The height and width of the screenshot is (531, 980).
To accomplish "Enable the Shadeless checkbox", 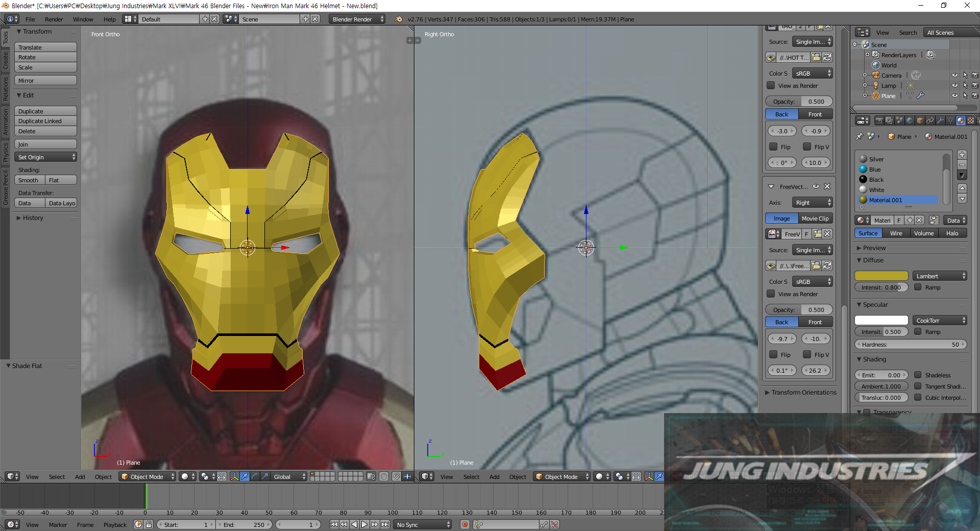I will [918, 375].
